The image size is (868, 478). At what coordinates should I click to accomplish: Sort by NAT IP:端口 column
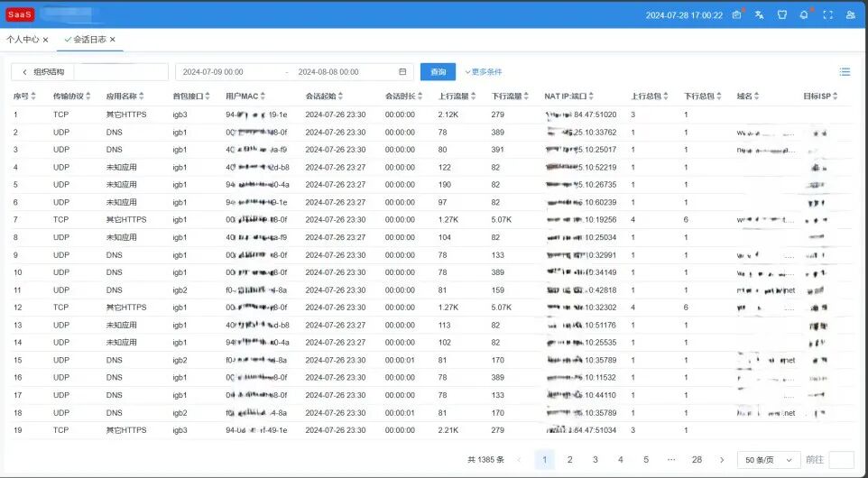pos(591,97)
